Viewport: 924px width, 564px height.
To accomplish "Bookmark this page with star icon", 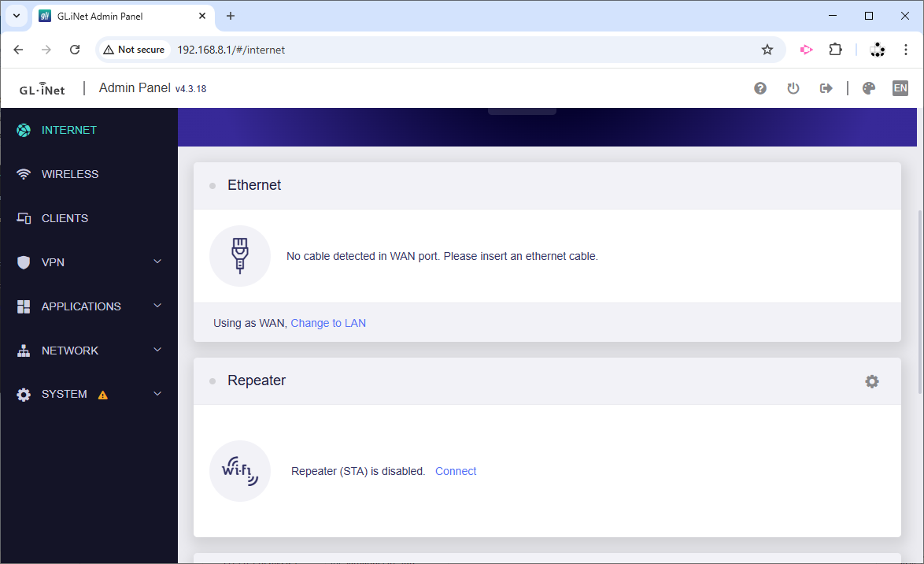I will 767,50.
